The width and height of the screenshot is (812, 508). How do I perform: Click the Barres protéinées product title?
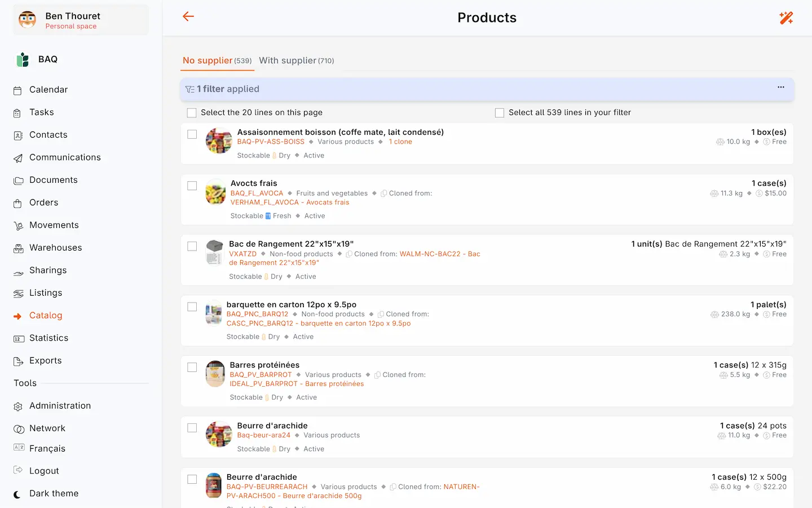[264, 365]
